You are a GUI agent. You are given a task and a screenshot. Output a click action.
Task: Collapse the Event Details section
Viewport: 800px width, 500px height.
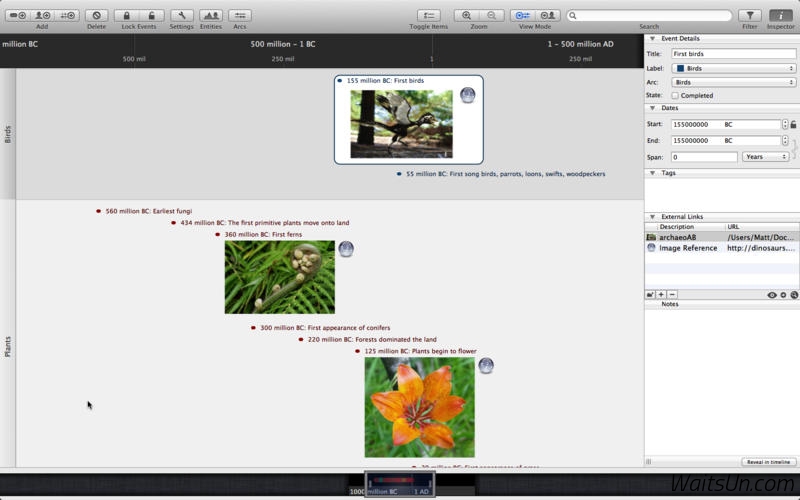pyautogui.click(x=652, y=39)
